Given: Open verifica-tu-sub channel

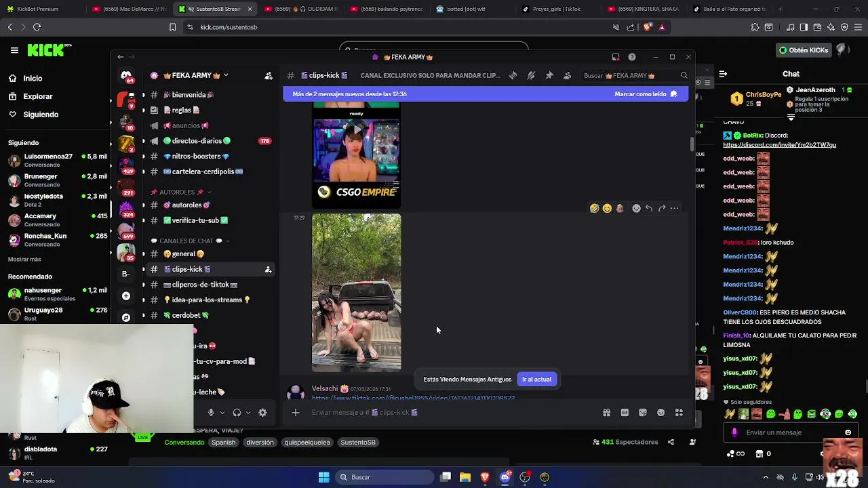Looking at the screenshot, I should 210,220.
